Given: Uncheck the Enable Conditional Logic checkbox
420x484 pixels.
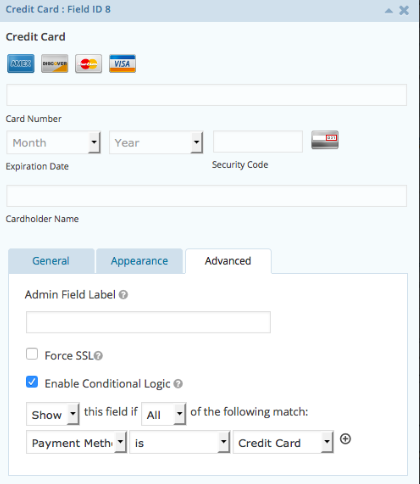Looking at the screenshot, I should pyautogui.click(x=32, y=382).
